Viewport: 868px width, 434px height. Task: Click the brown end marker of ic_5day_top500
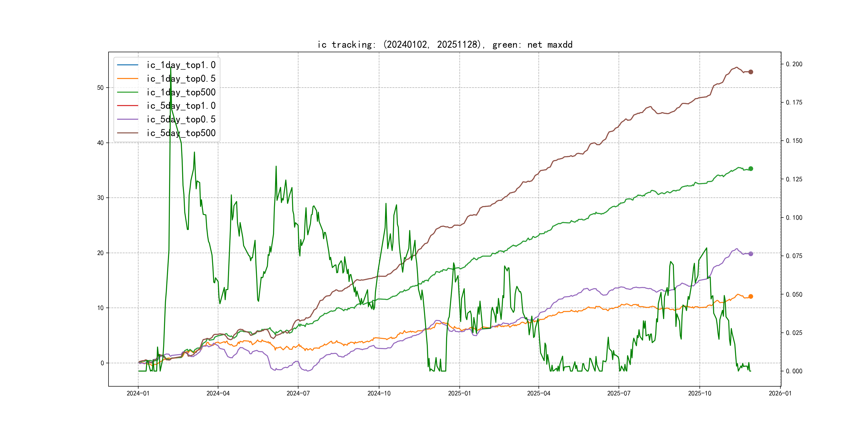750,72
